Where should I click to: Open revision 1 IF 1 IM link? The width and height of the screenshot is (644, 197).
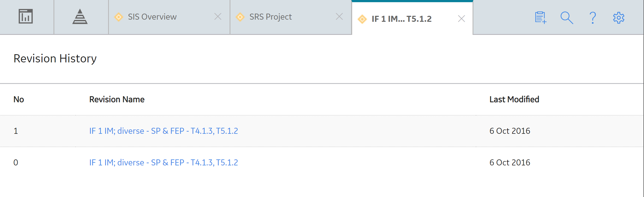164,131
